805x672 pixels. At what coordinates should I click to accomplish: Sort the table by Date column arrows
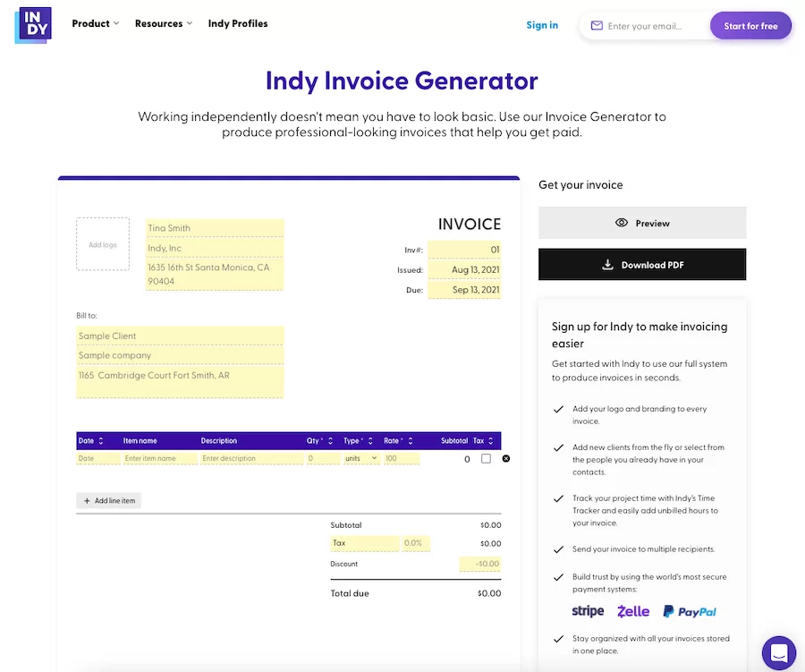click(x=100, y=441)
